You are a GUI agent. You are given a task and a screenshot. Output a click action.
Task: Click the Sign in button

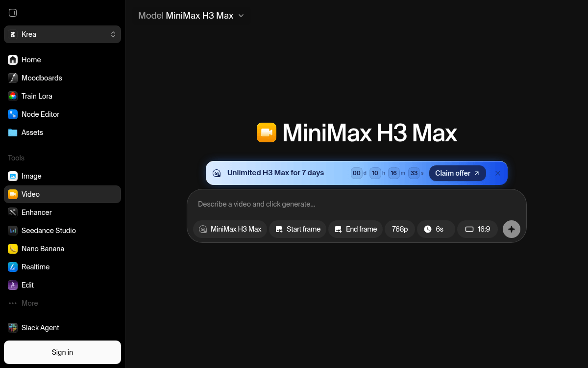pyautogui.click(x=62, y=352)
